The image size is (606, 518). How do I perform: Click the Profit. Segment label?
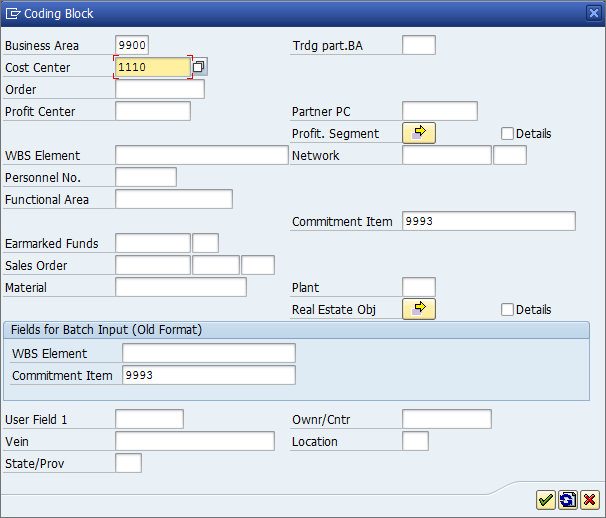335,134
